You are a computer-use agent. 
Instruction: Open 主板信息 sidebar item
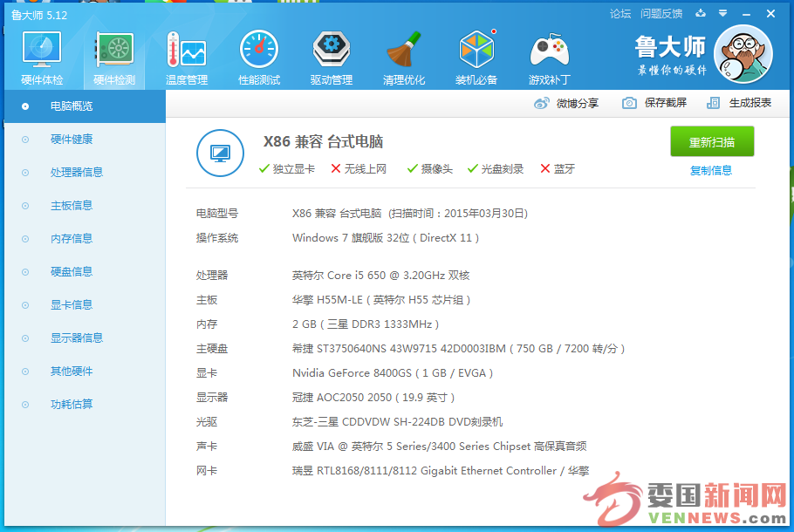86,206
